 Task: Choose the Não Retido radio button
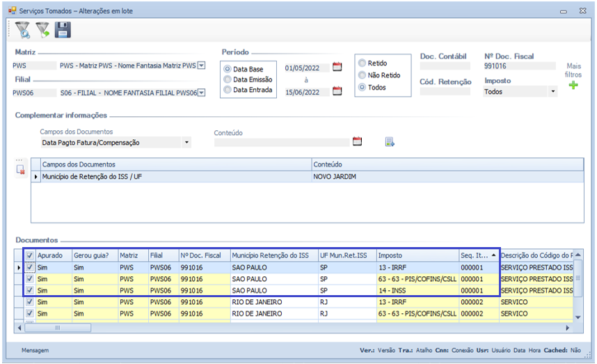362,75
